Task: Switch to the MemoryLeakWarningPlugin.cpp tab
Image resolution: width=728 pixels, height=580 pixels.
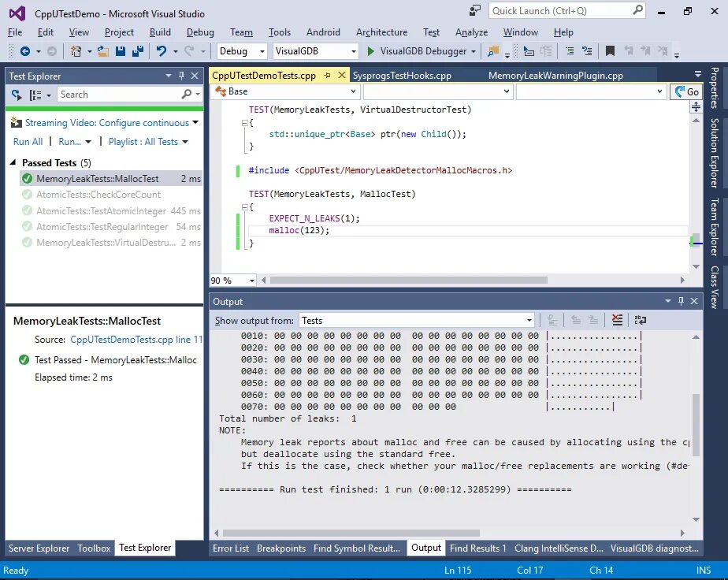Action: click(555, 75)
